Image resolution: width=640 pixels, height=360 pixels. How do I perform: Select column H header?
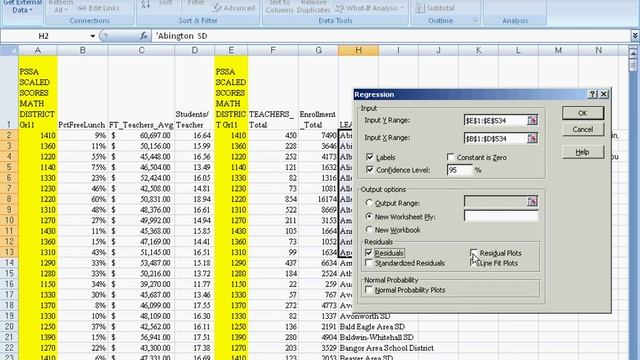pos(358,50)
